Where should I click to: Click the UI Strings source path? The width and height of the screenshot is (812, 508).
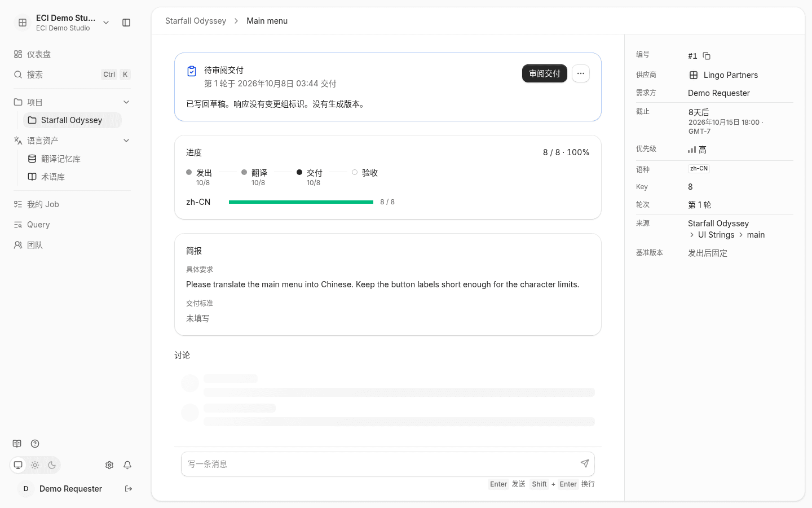[x=716, y=235]
